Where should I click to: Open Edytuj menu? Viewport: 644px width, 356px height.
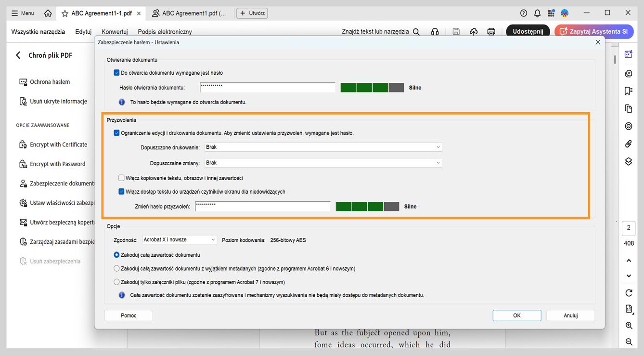tap(83, 32)
